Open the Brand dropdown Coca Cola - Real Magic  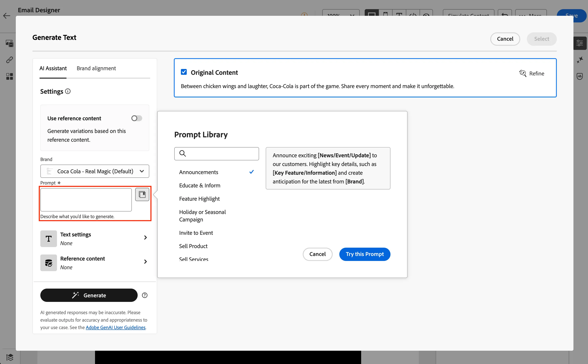[95, 171]
